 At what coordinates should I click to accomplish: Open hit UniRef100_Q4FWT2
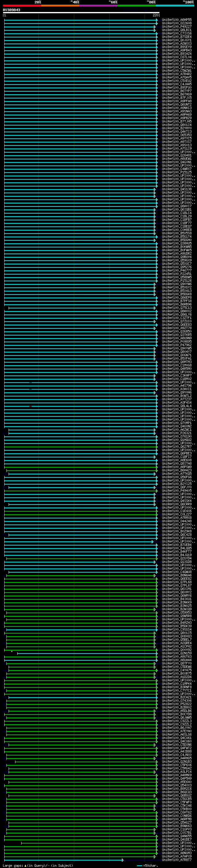point(176,748)
